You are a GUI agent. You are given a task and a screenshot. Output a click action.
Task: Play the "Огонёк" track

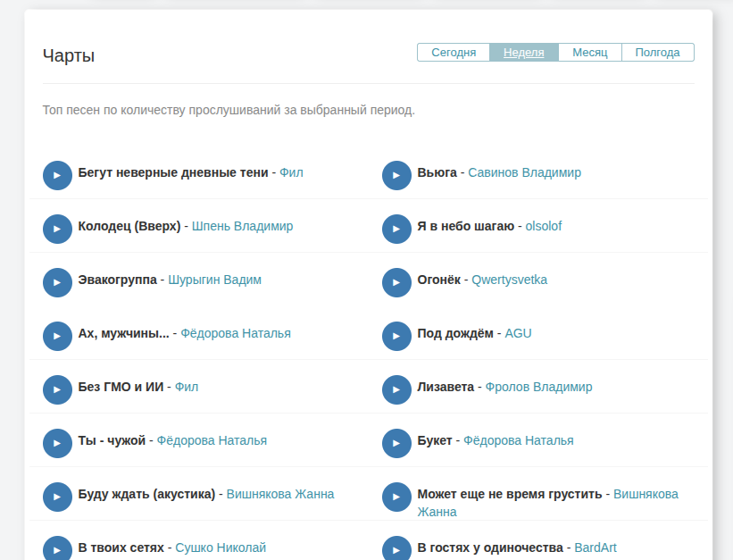click(x=396, y=282)
